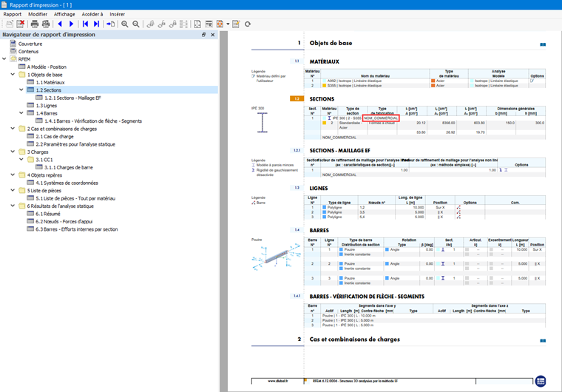Collapse the RFEM tree node

[4, 59]
